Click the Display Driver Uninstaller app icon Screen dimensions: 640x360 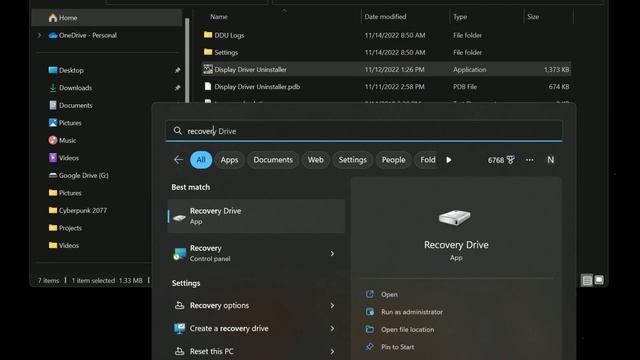208,69
